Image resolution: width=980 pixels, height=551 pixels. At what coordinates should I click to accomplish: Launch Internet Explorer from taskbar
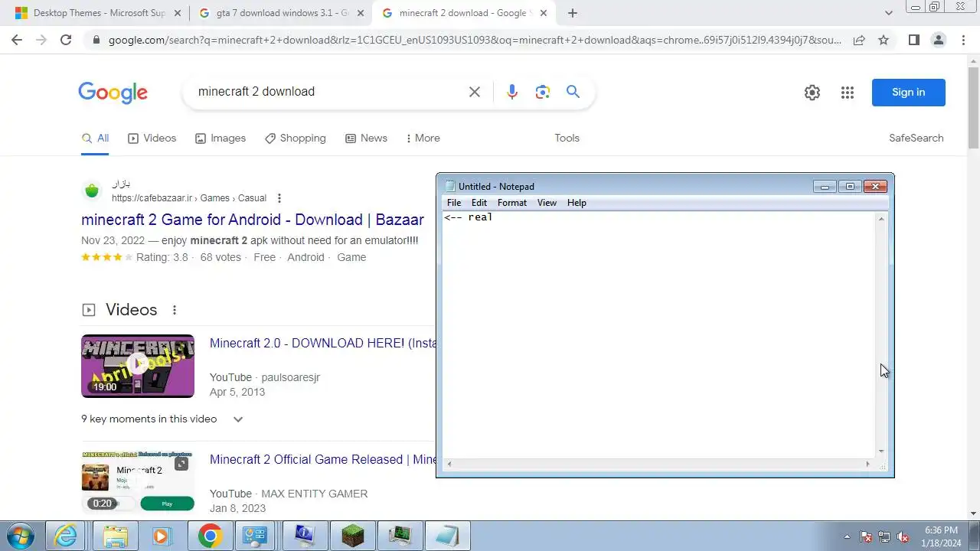[x=67, y=536]
